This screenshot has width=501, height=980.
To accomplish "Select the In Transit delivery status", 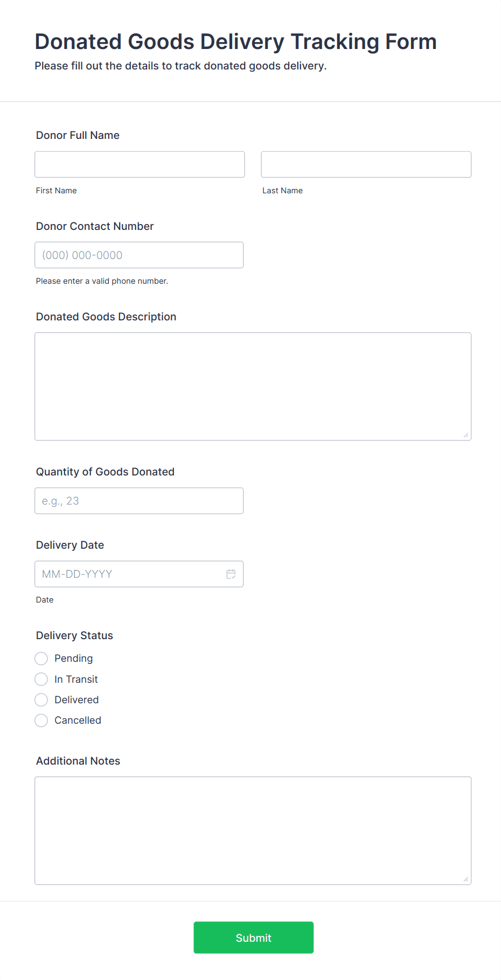I will (x=41, y=679).
